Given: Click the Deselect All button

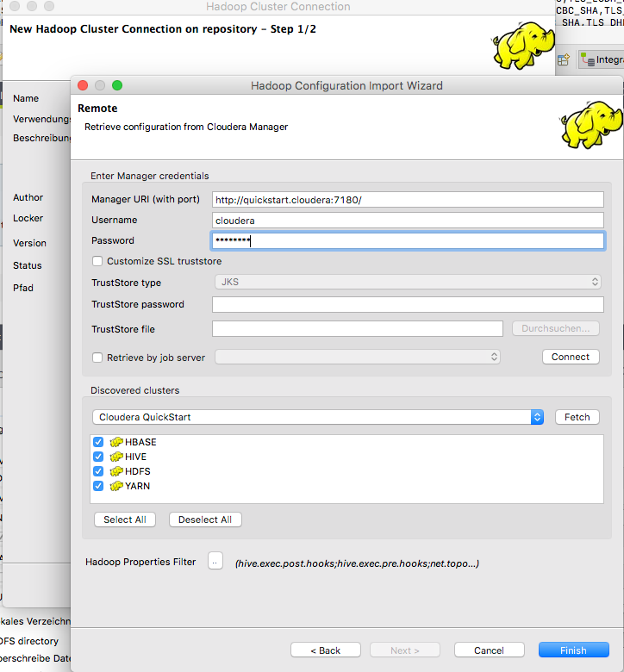Looking at the screenshot, I should 205,520.
